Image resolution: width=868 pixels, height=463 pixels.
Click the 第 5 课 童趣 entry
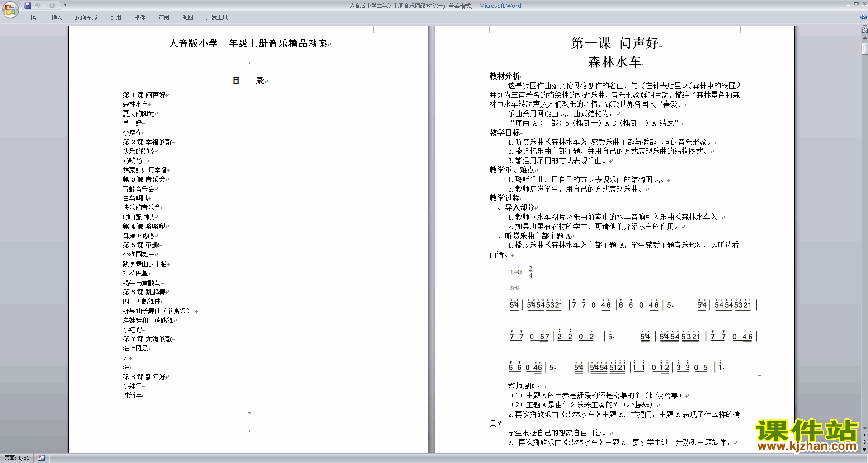(x=141, y=245)
